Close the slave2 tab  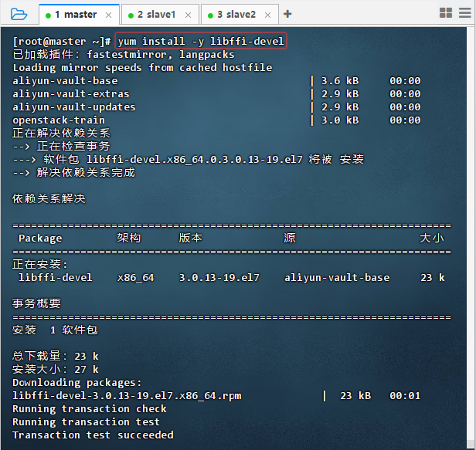267,15
